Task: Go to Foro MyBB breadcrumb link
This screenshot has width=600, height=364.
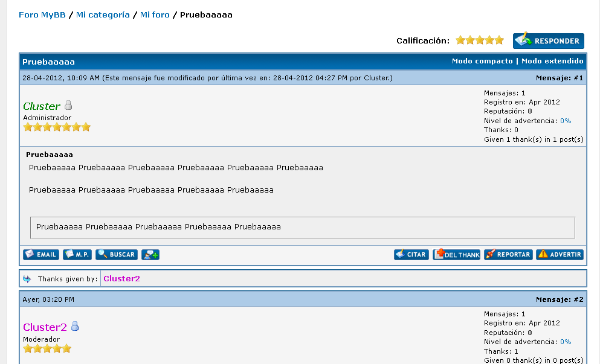Action: 42,14
